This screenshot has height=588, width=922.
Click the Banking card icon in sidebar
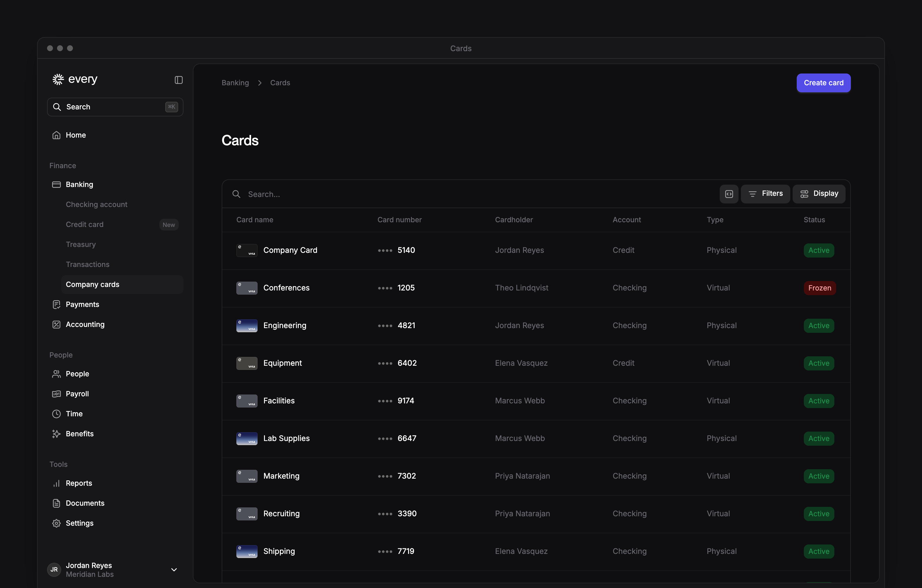click(x=56, y=185)
